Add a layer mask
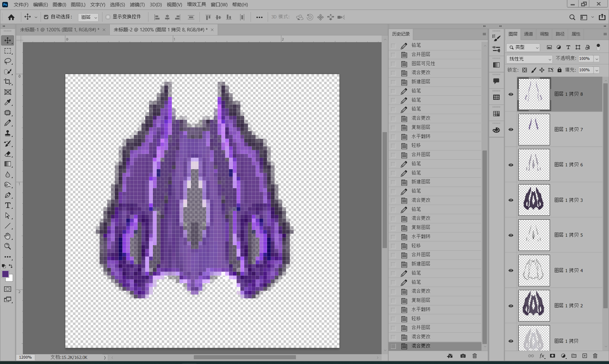609x364 pixels. 553,356
